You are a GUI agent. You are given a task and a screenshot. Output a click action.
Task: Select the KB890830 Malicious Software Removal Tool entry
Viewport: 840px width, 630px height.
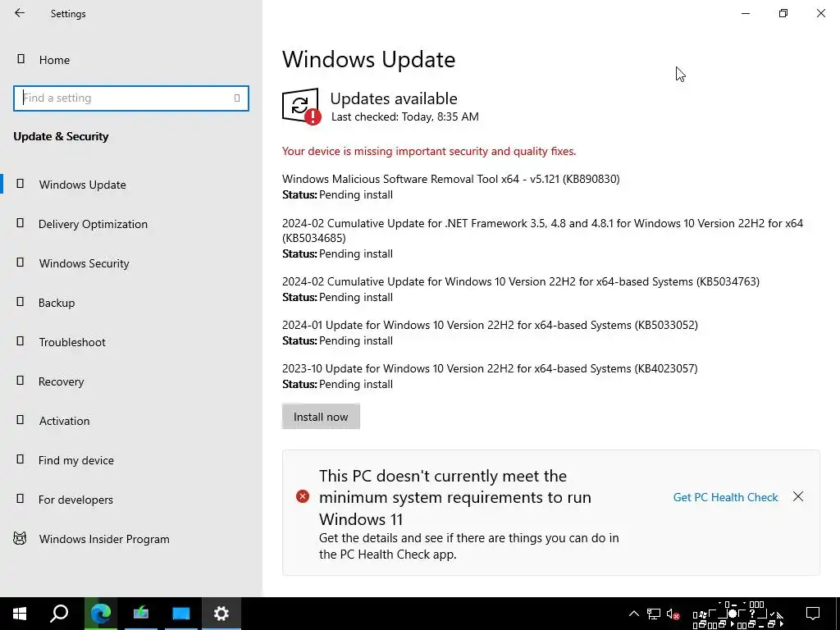pos(451,179)
